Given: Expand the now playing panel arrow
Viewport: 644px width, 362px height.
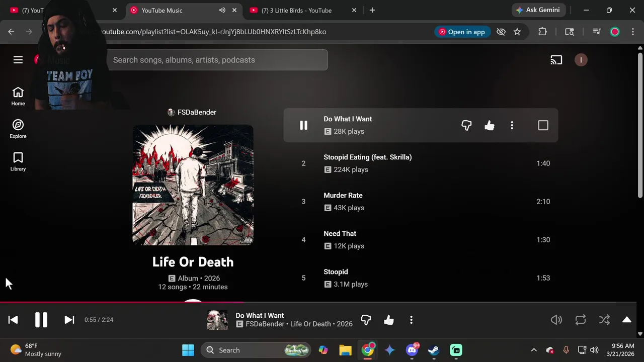Looking at the screenshot, I should 627,320.
